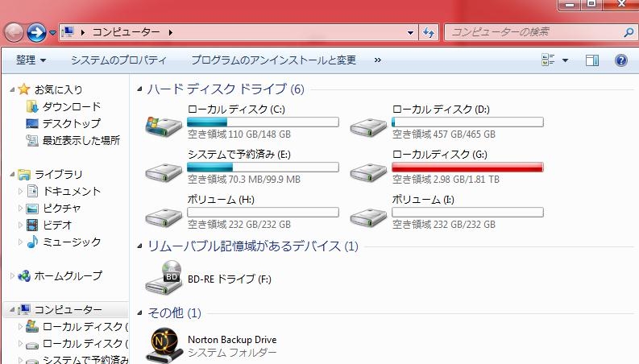This screenshot has height=364, width=639.
Task: Click 空き領域 2.98 GB/1.81 TB text
Action: pos(446,180)
